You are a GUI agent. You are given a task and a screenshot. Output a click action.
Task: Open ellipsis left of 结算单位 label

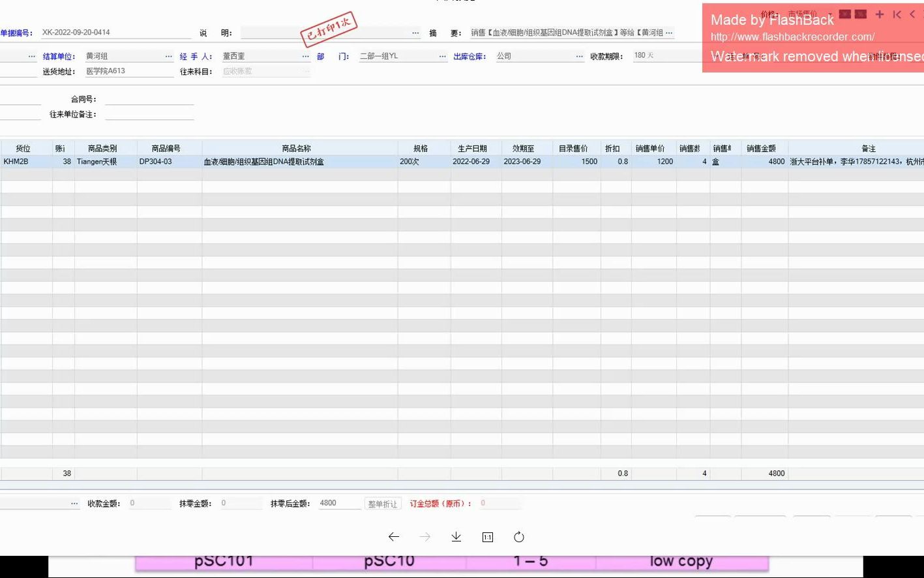[x=31, y=56]
